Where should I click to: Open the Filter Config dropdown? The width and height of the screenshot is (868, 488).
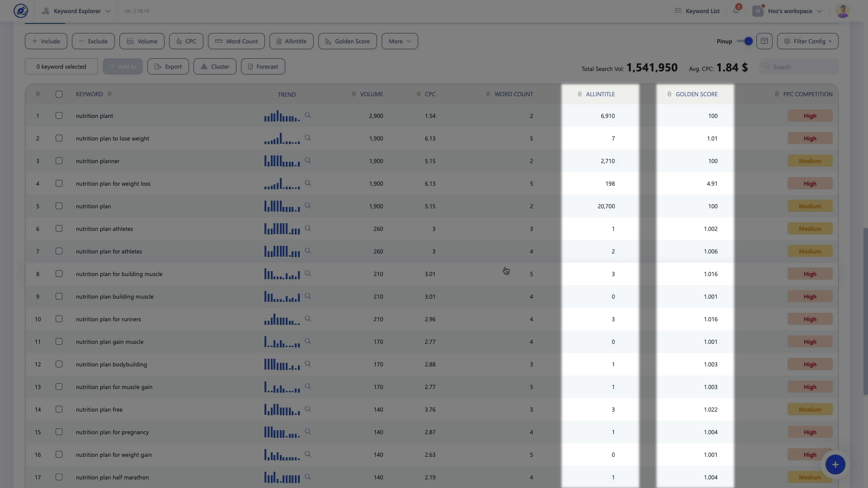(807, 41)
